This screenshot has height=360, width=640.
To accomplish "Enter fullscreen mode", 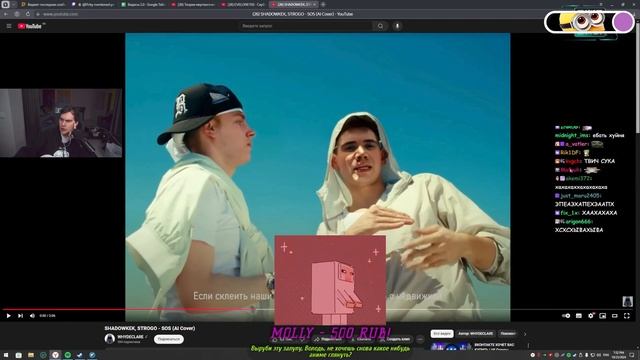I will click(627, 316).
